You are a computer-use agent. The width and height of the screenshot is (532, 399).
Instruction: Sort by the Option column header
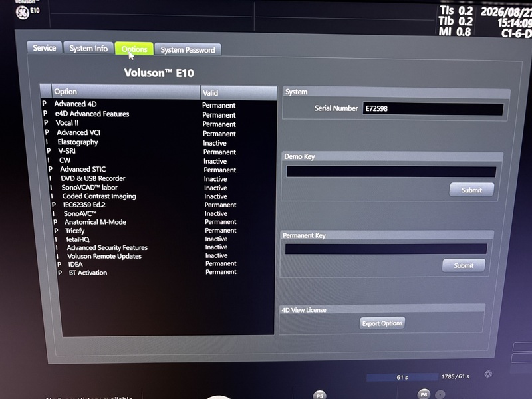tap(126, 92)
